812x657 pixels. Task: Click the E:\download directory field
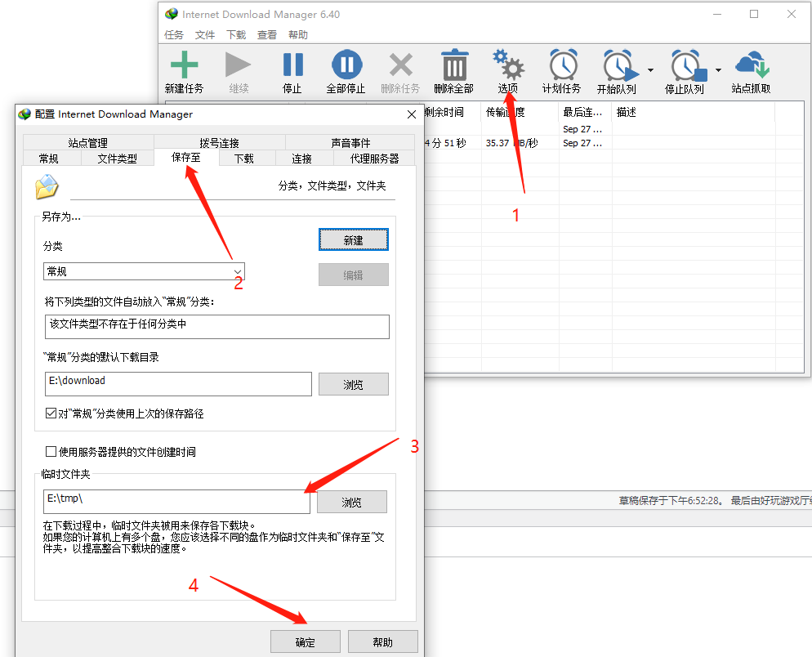pyautogui.click(x=178, y=384)
